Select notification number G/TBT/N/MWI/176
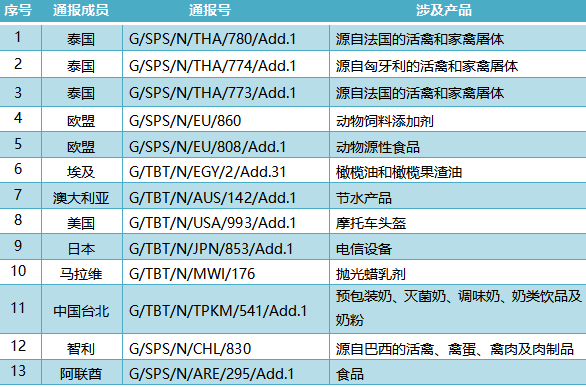This screenshot has width=586, height=387. pyautogui.click(x=192, y=274)
